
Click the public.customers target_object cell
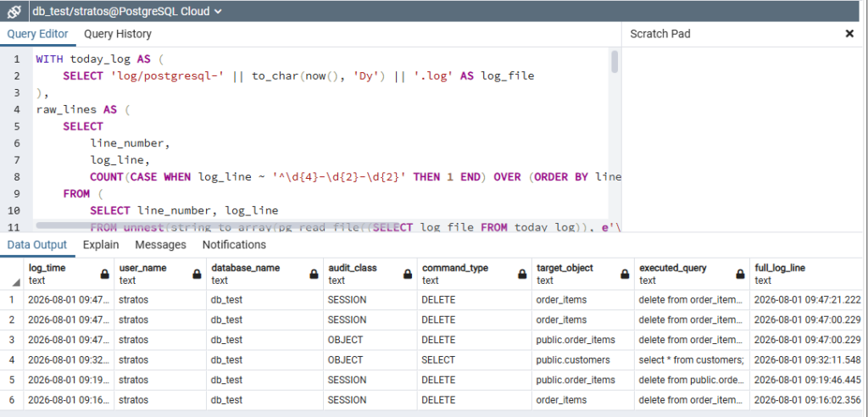583,360
